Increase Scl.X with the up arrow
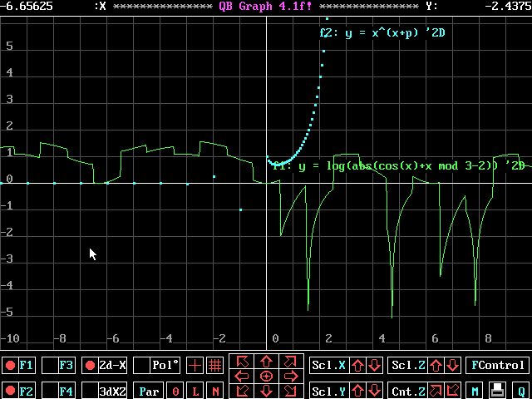This screenshot has width=532, height=399. coord(357,365)
